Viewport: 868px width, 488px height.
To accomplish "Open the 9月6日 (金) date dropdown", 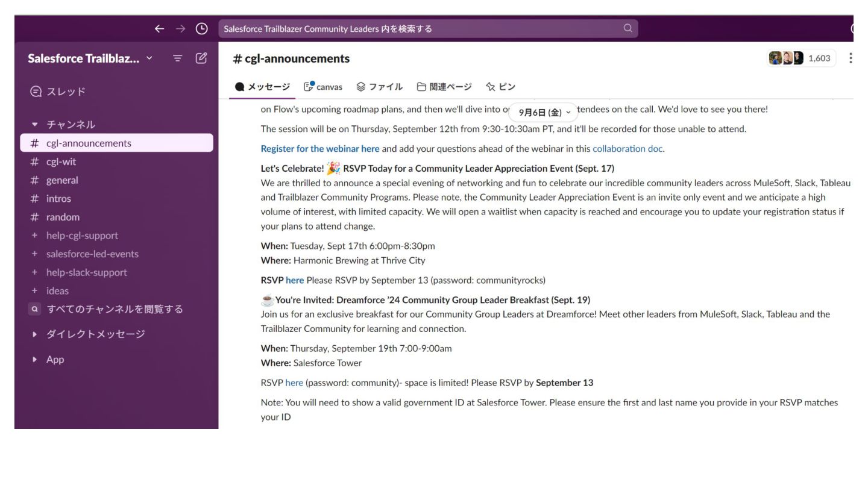I will (x=544, y=112).
